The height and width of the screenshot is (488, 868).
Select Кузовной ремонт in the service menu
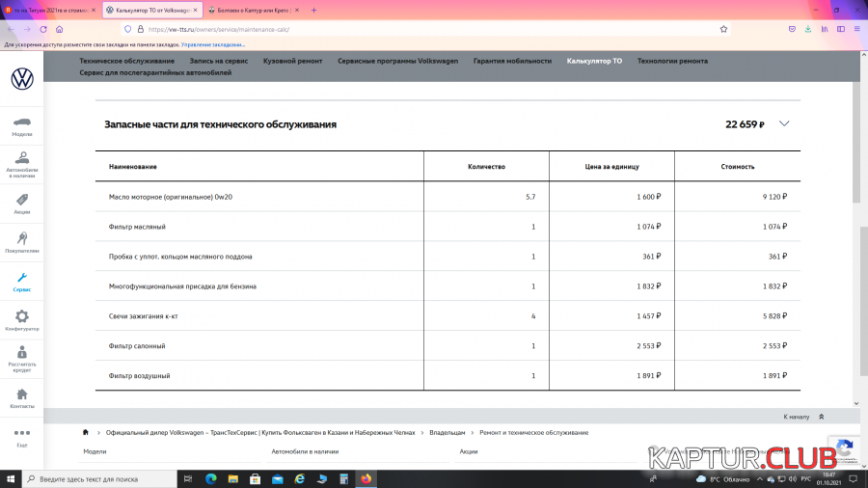292,61
